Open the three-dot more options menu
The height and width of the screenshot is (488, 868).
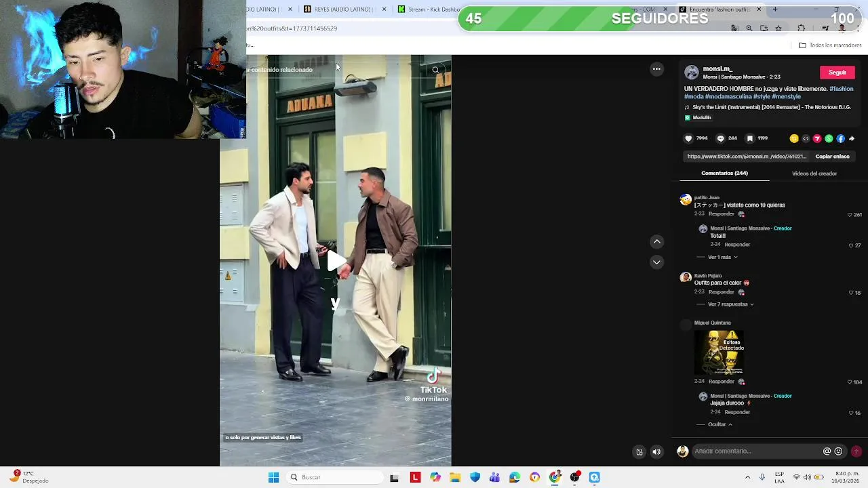click(x=656, y=69)
